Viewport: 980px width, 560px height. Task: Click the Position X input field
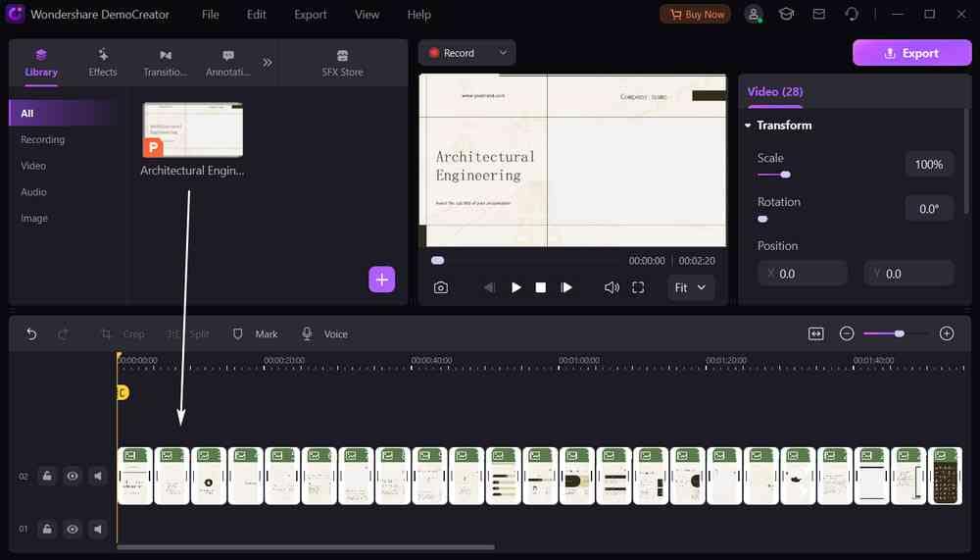[804, 274]
